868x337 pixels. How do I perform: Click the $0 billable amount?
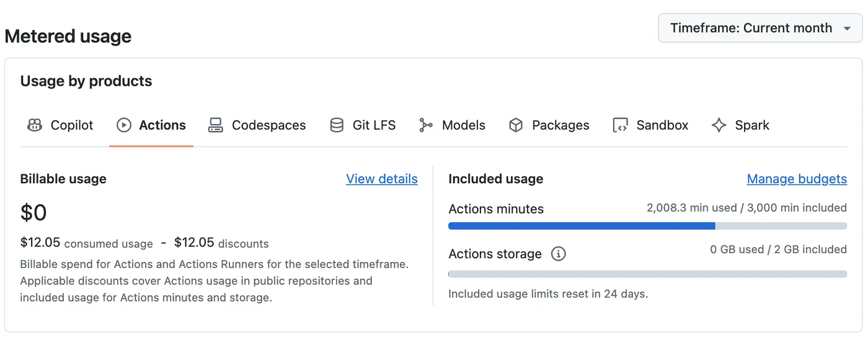[x=33, y=213]
